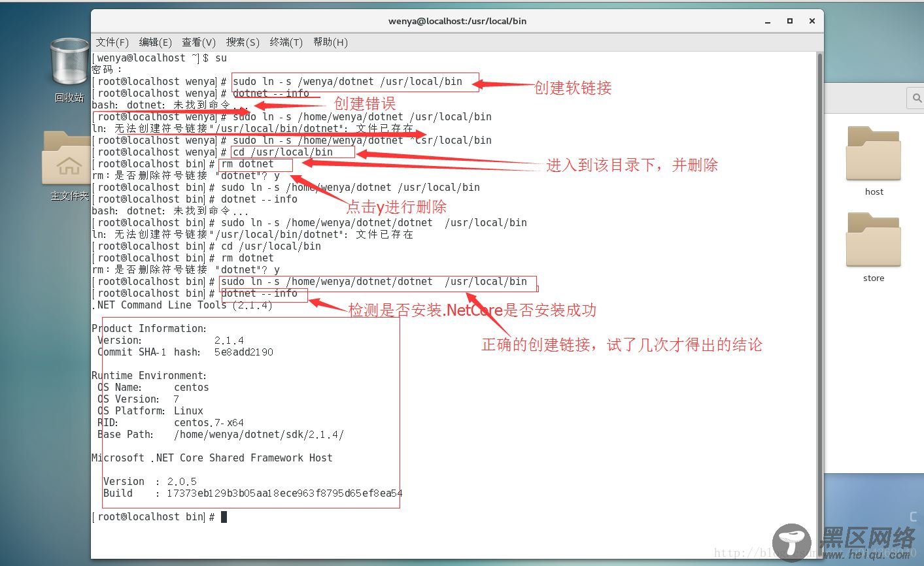The image size is (924, 566).
Task: Click 'Microsoft .NET Core Shared Framework Host' text
Action: (x=212, y=458)
